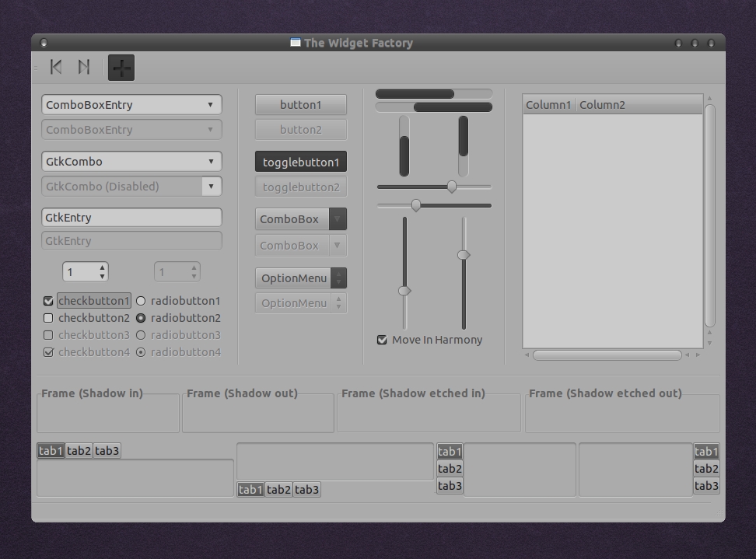
Task: Click the disabled togglebutton2
Action: point(301,187)
